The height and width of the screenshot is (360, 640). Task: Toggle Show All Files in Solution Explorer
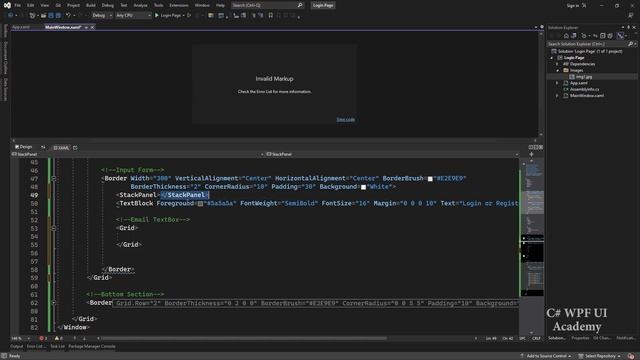click(x=610, y=36)
